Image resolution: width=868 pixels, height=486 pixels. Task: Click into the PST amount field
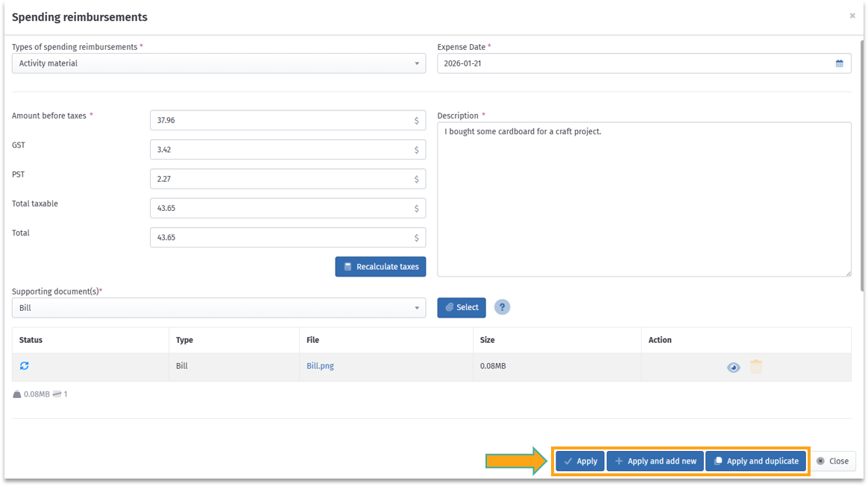coord(288,179)
